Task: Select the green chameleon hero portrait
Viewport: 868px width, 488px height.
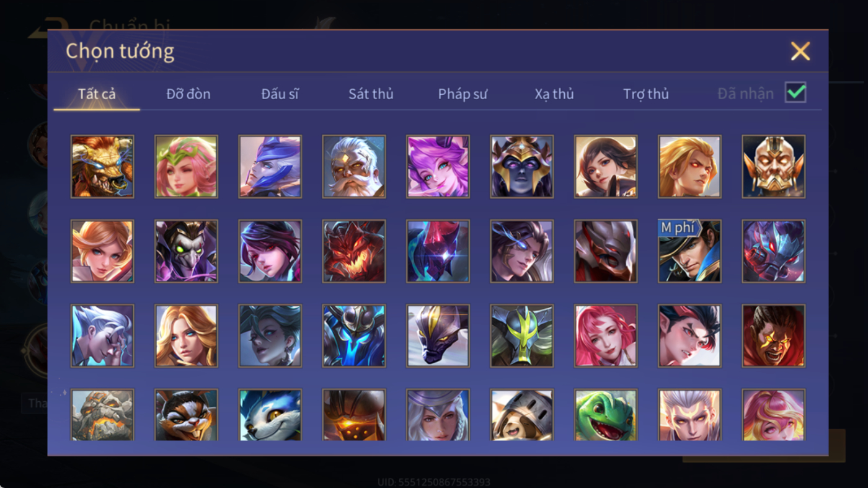Action: [605, 415]
